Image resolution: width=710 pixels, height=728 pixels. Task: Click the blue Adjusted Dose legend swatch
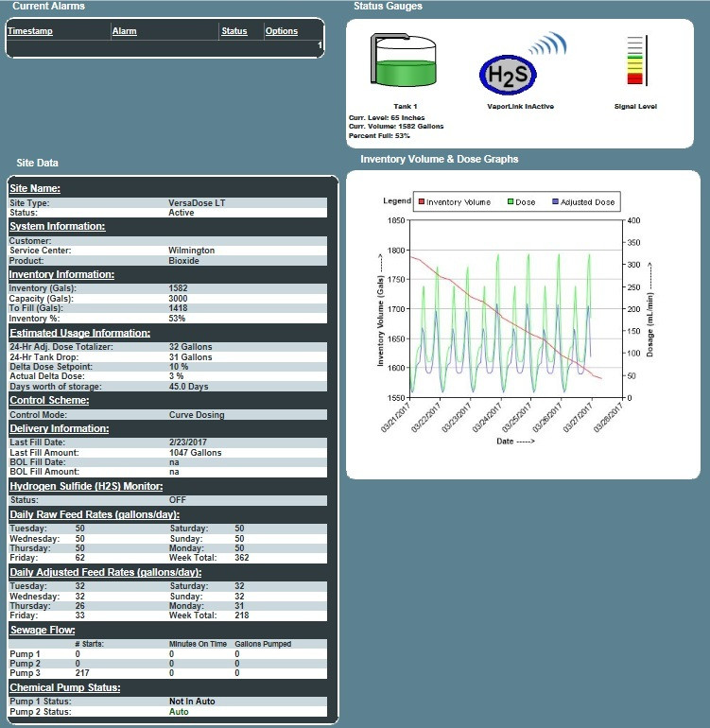pyautogui.click(x=555, y=202)
